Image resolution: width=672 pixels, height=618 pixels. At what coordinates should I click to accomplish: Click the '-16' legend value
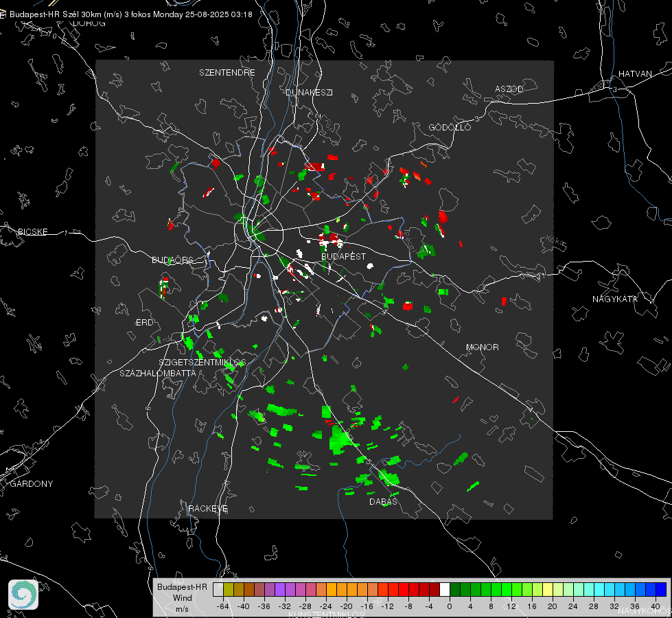(x=367, y=606)
